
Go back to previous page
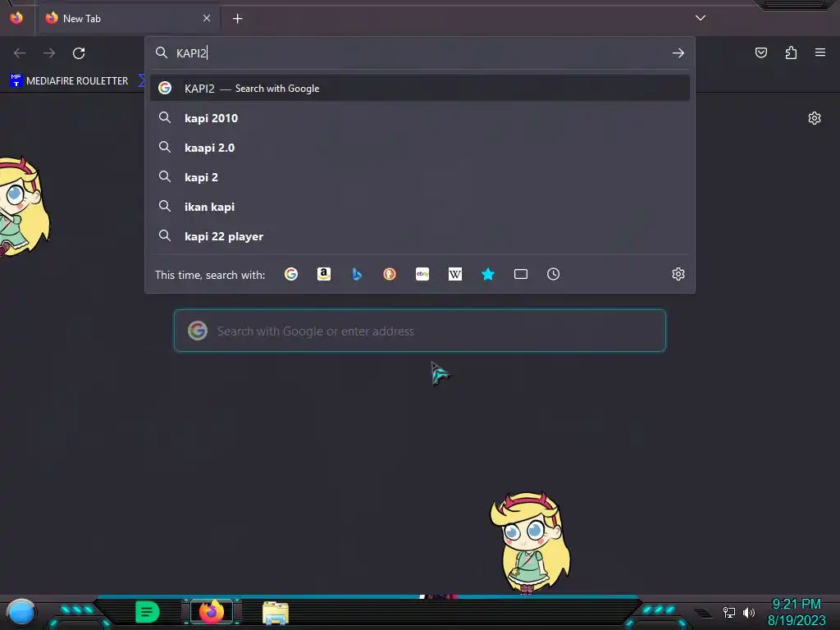(20, 53)
